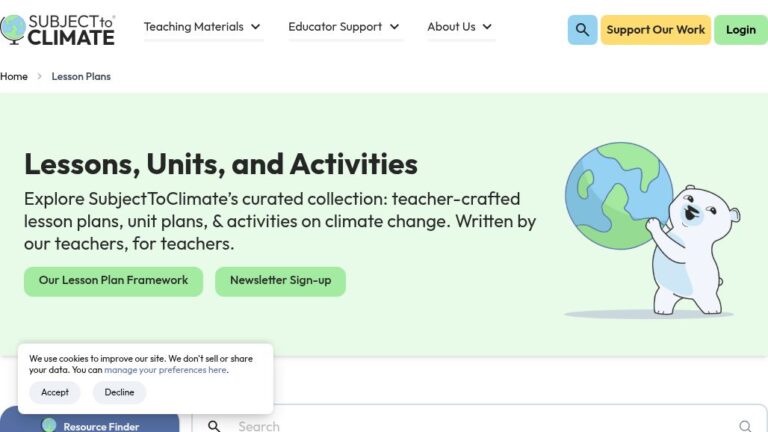
Task: Click the gray magnifier at search bar's right end
Action: click(745, 426)
